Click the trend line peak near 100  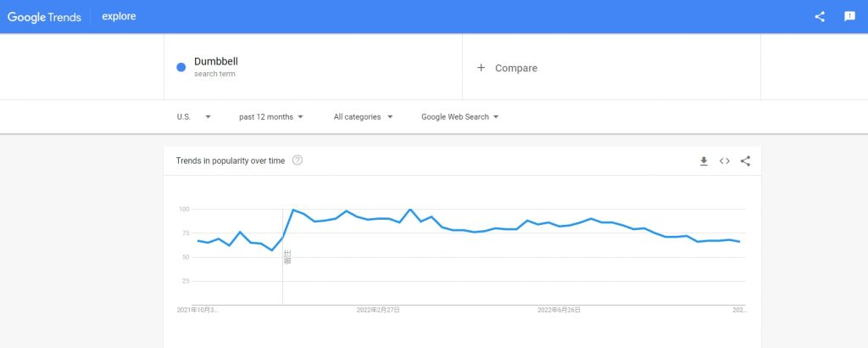[x=293, y=210]
